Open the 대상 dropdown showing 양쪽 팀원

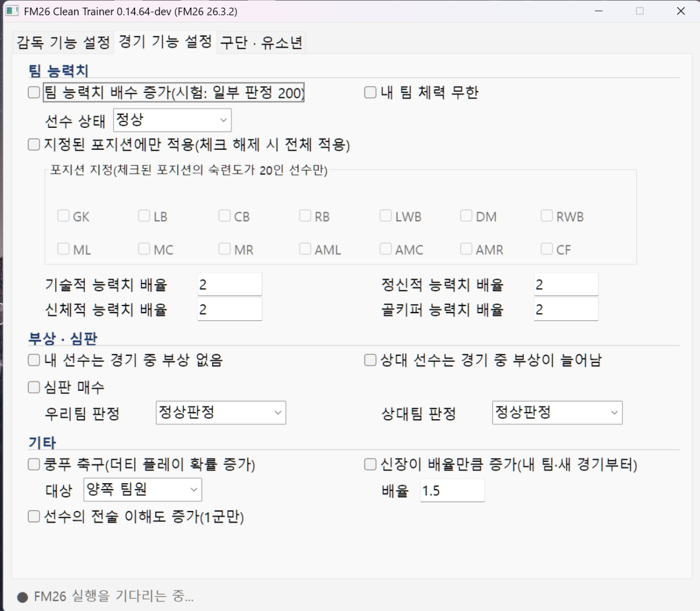point(143,490)
